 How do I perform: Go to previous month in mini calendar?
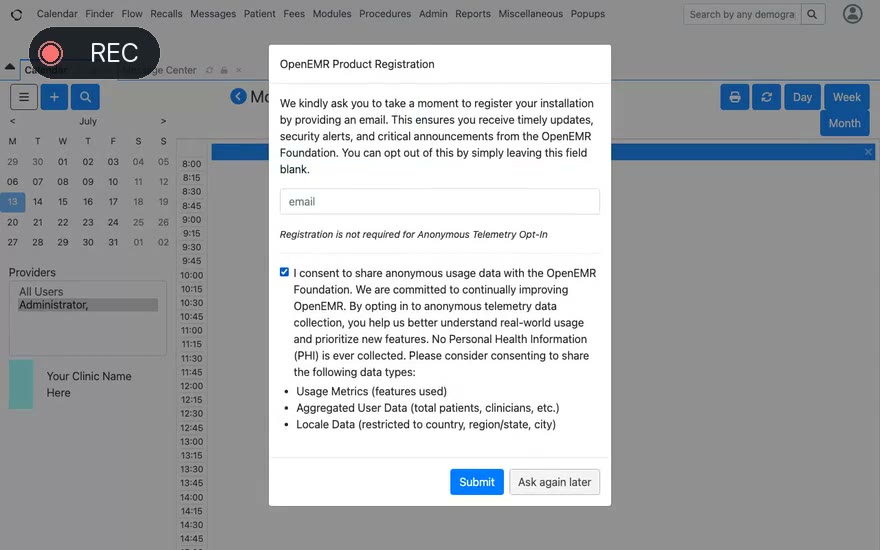pyautogui.click(x=12, y=121)
